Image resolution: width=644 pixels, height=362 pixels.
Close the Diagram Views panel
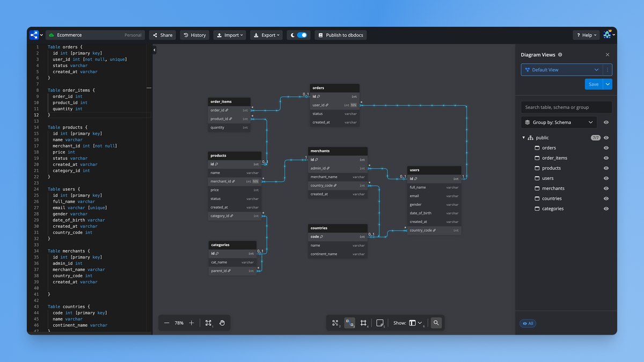pos(608,55)
